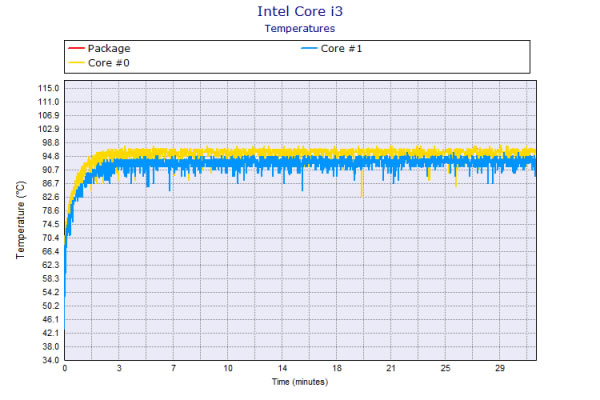Click the 50.2 y-axis value

click(51, 306)
